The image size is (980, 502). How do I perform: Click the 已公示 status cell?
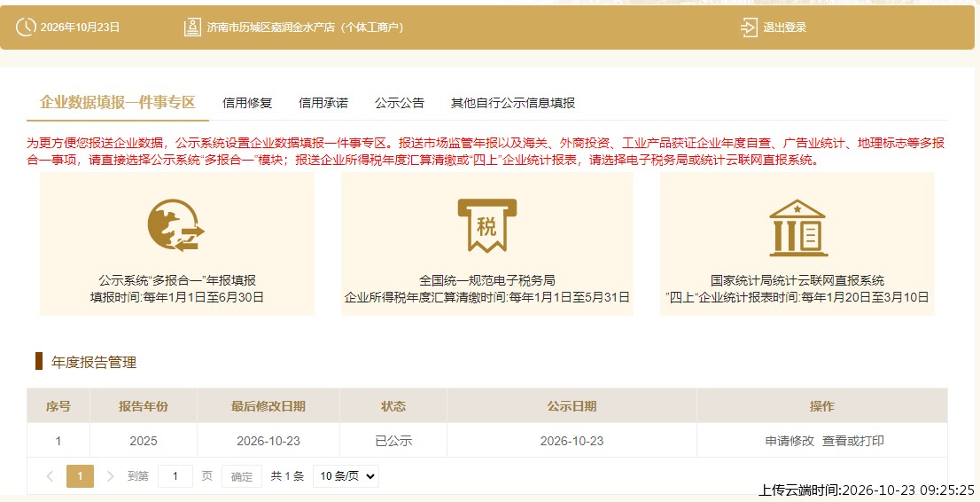393,441
